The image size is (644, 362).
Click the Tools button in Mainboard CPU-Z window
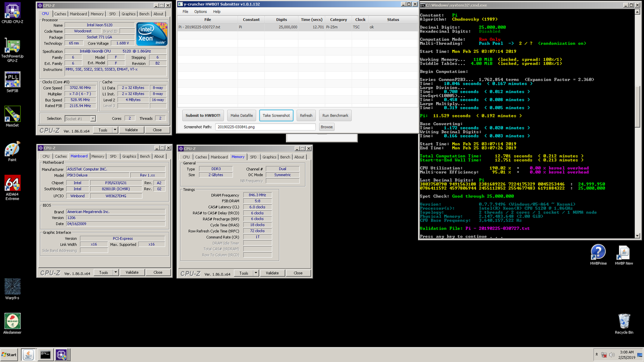pyautogui.click(x=104, y=272)
